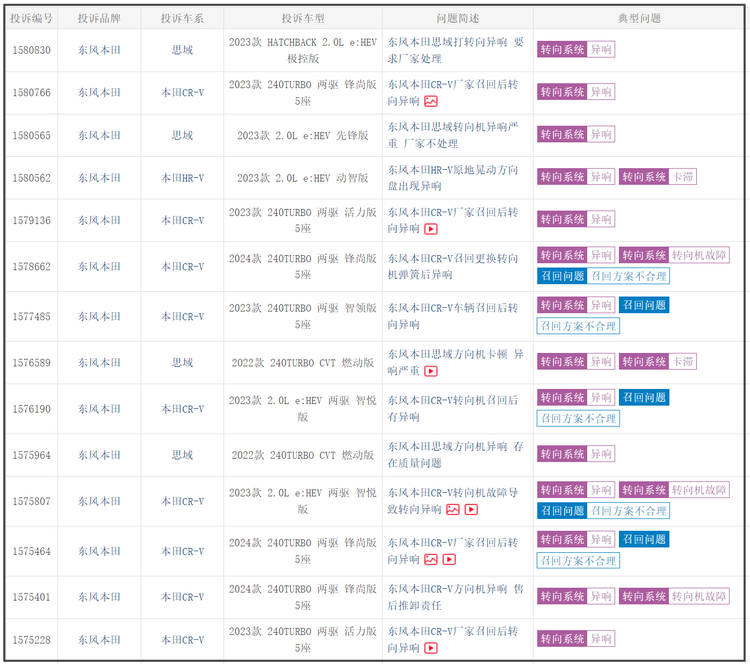Open the image icon in complaint 1575464 row
Viewport: 750px width, 664px height.
point(431,559)
